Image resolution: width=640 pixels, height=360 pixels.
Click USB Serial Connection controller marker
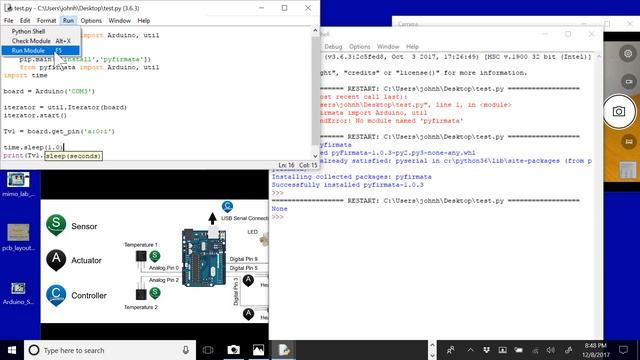pos(227,207)
